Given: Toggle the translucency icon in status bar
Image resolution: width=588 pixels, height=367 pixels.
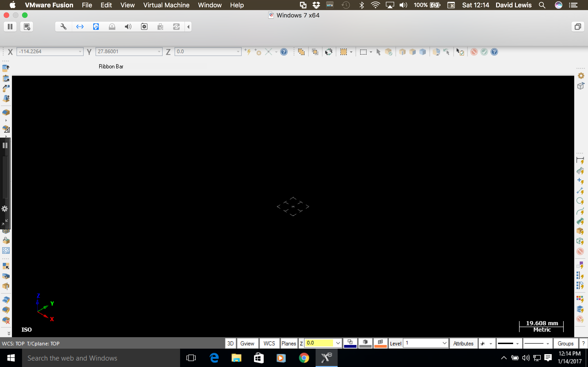Looking at the screenshot, I should point(380,343).
